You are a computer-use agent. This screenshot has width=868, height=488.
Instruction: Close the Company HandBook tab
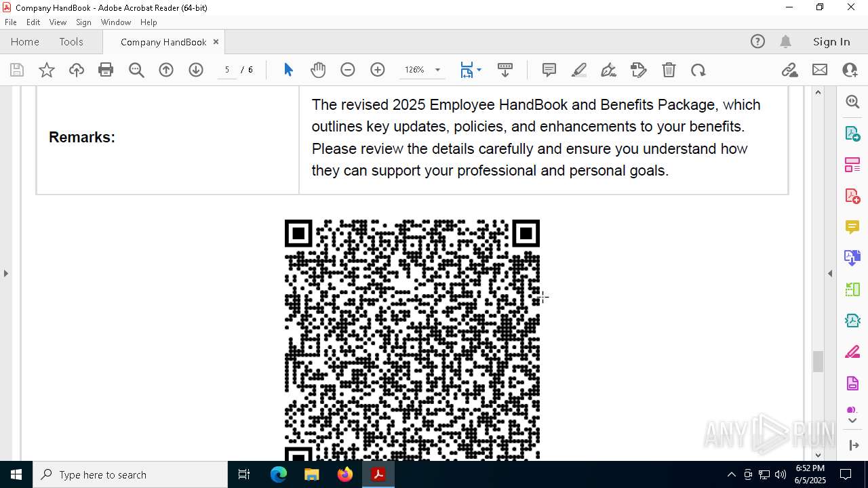pos(216,42)
